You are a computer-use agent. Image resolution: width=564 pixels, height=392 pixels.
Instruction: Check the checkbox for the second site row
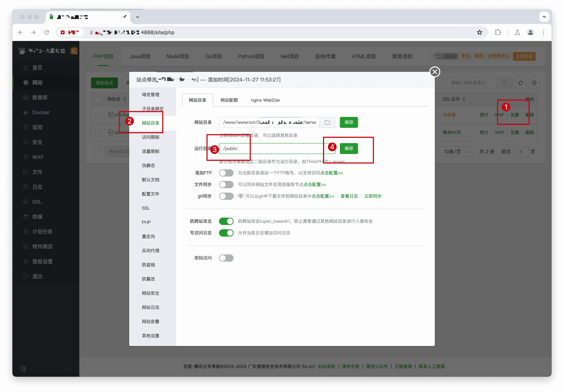click(98, 133)
